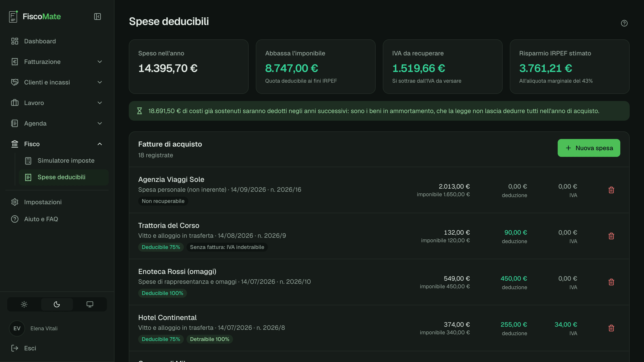Expand the Agenda section chevron
The image size is (644, 362).
click(x=100, y=123)
